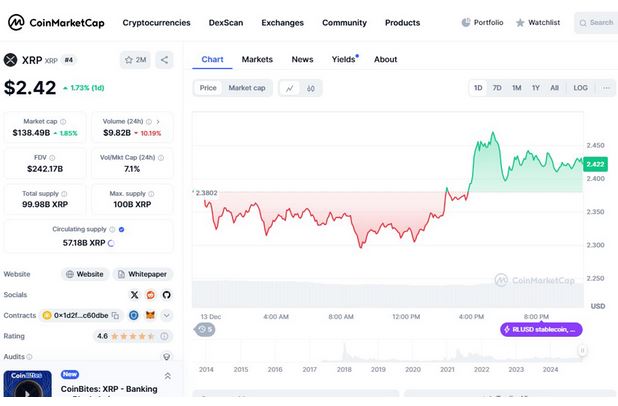Toggle LOG scale on the chart

580,88
